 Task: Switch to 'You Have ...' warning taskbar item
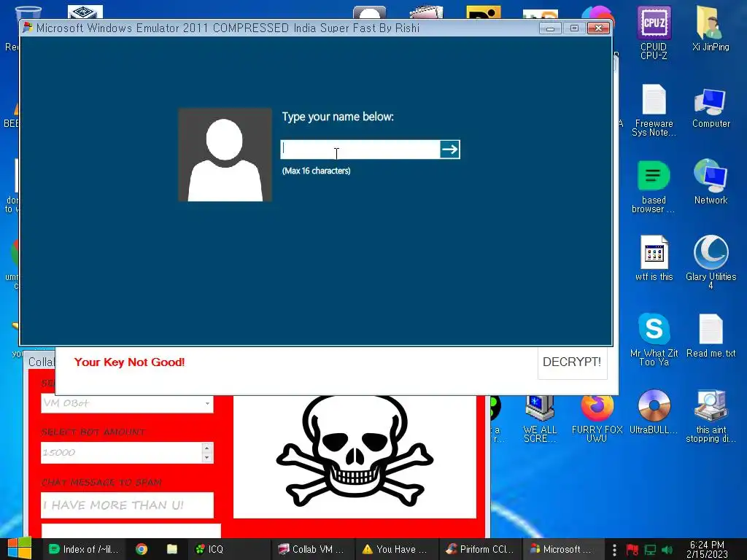pyautogui.click(x=396, y=549)
